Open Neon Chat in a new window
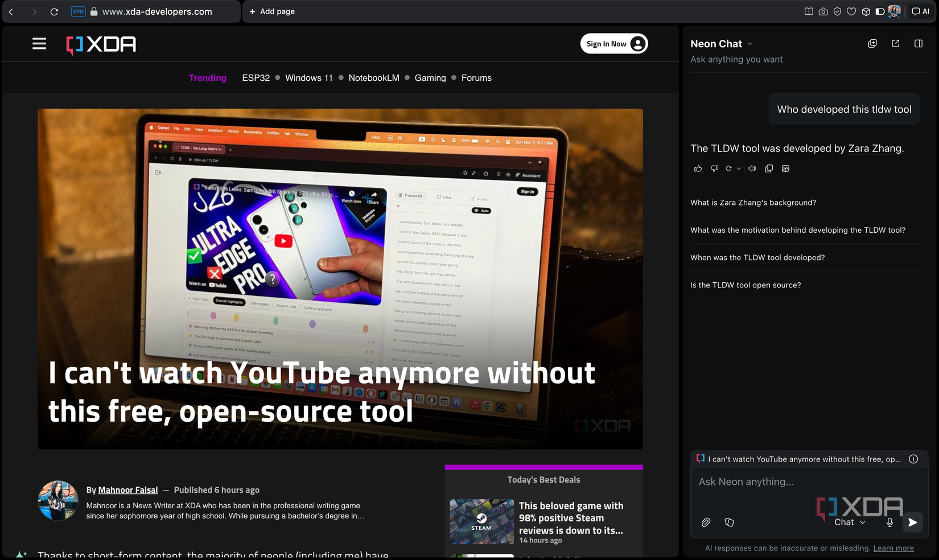This screenshot has width=939, height=560. tap(895, 44)
